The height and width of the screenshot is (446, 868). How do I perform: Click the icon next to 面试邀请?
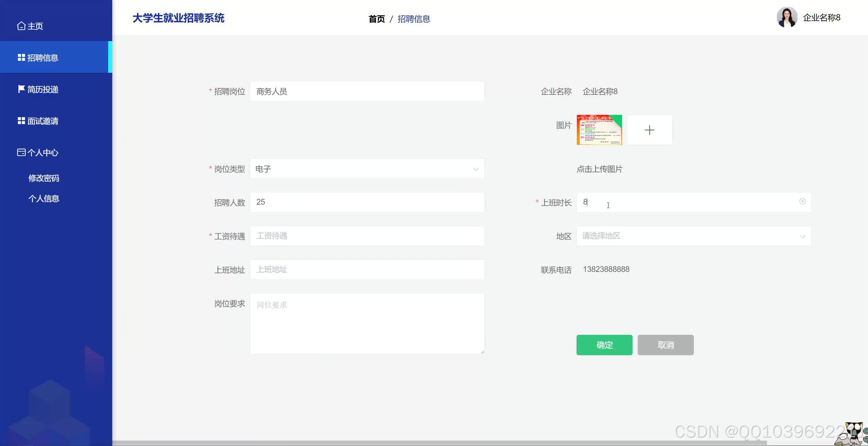pyautogui.click(x=21, y=120)
